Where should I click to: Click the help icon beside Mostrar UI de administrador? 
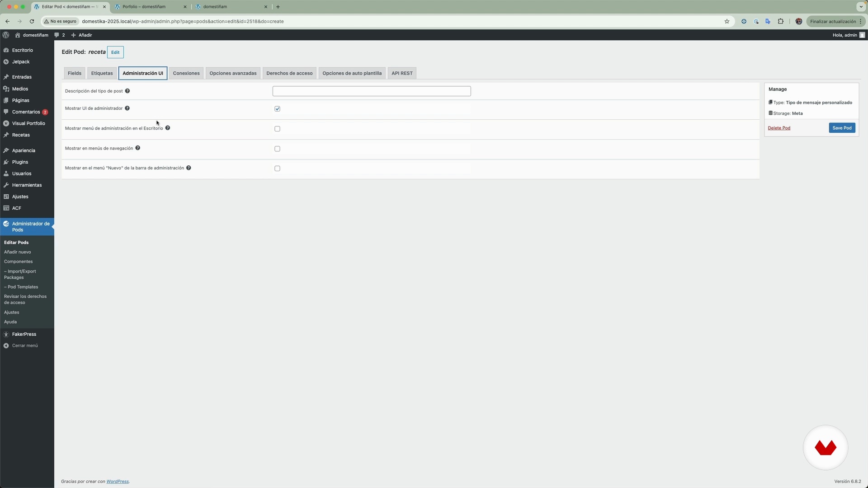pyautogui.click(x=127, y=108)
